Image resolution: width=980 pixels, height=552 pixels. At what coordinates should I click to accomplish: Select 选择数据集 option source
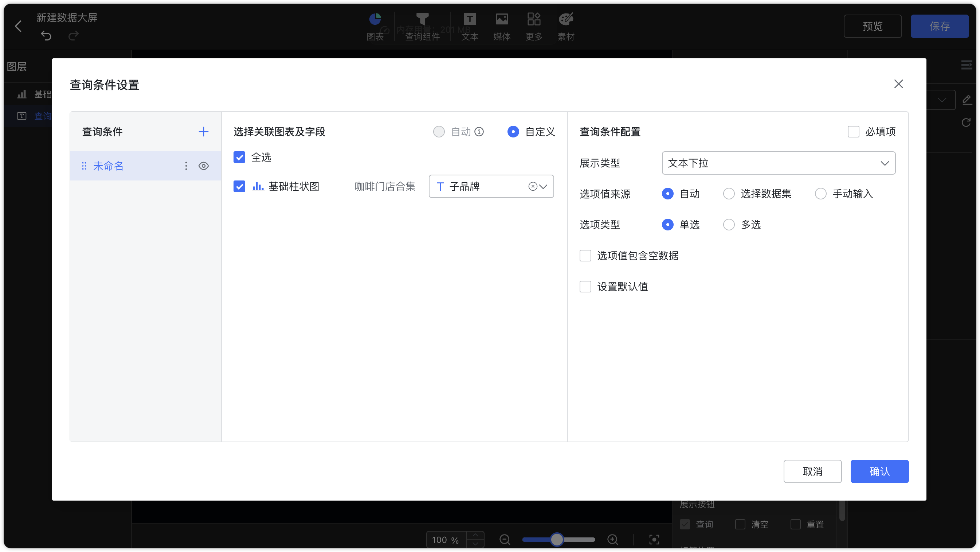(729, 194)
